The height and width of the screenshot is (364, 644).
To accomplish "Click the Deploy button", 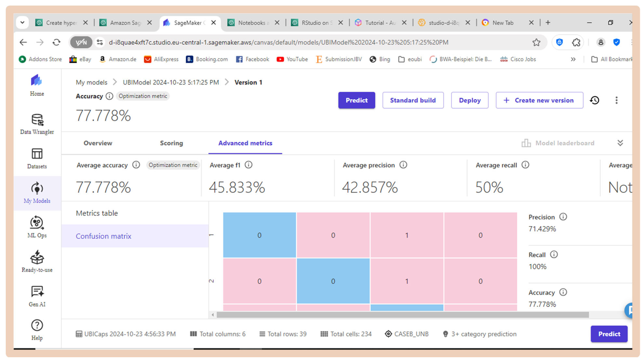I will [469, 100].
